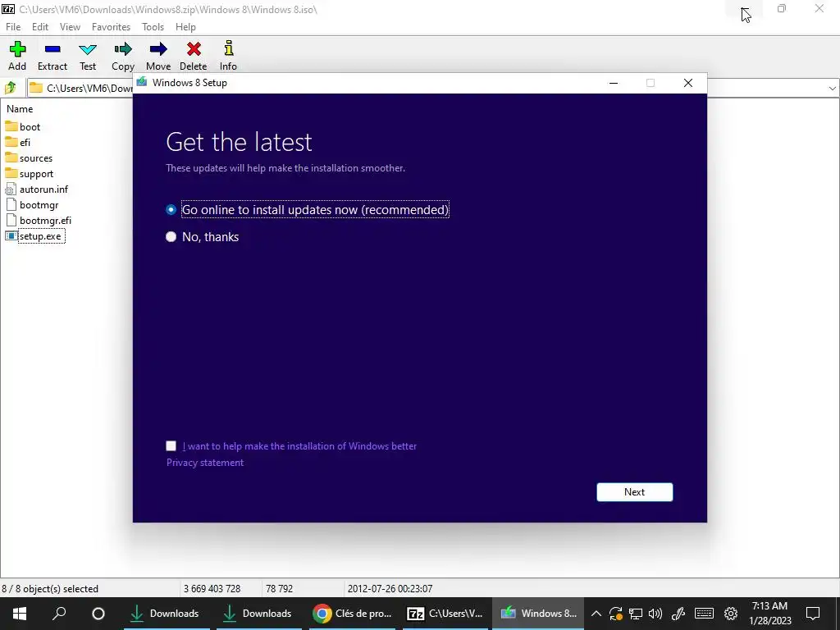Minimize the Windows 8 Setup window

[x=614, y=83]
